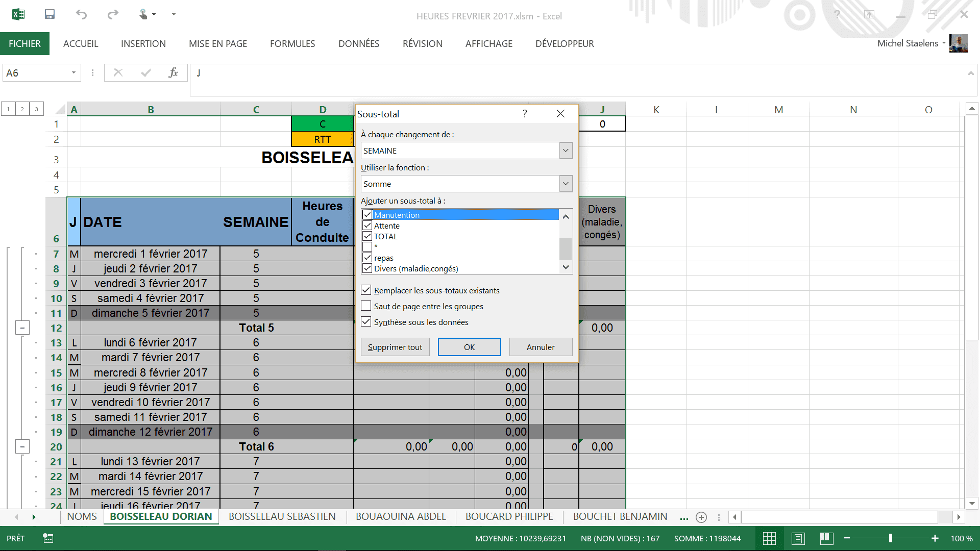Open the FORMULES ribbon tab
Screen dimensions: 980x551
coord(292,44)
